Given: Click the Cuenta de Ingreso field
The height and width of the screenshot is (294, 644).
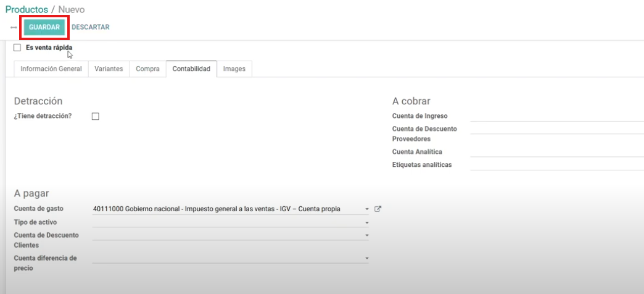Looking at the screenshot, I should (x=556, y=116).
